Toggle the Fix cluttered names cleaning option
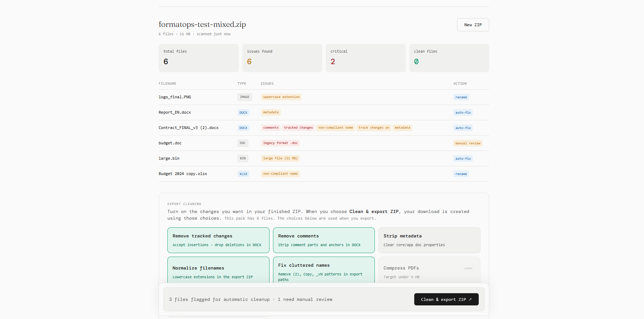Screen dimensions: 644x319 pyautogui.click(x=324, y=272)
